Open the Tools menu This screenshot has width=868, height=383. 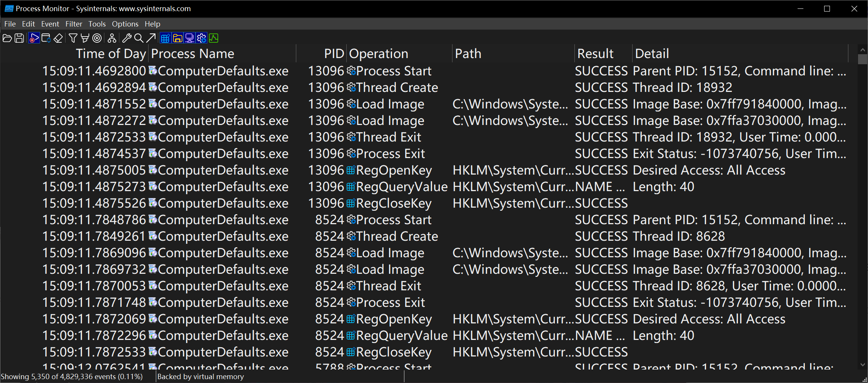(x=97, y=24)
